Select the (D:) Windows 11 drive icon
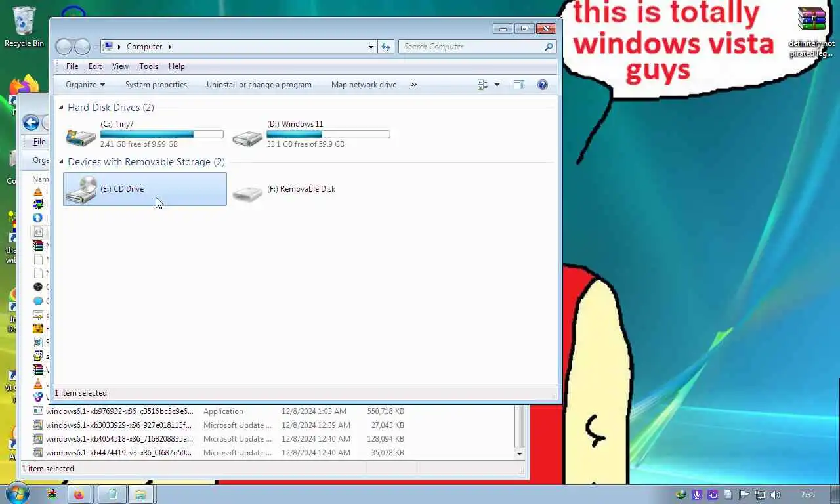The height and width of the screenshot is (504, 840). (247, 136)
